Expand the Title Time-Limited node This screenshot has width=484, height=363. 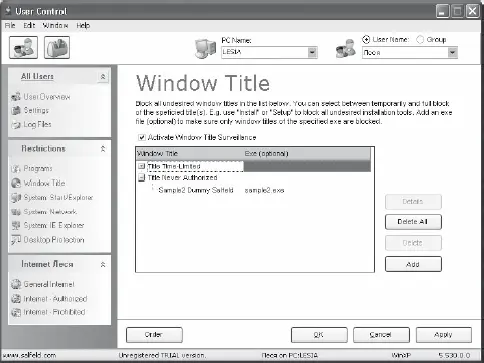tap(141, 166)
